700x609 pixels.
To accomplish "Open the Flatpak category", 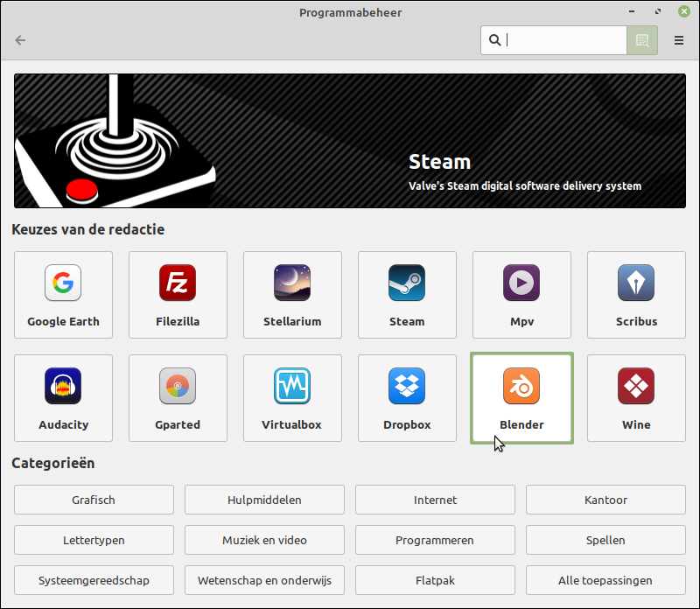I will pos(435,580).
